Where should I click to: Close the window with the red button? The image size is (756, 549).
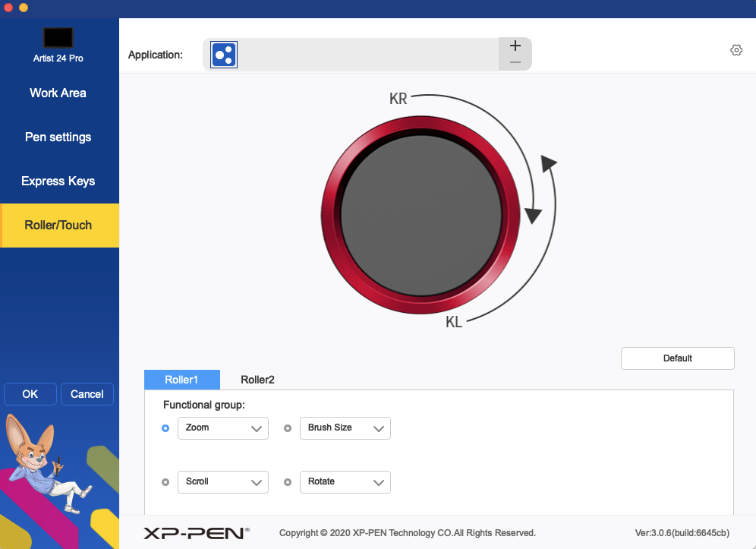(8, 8)
